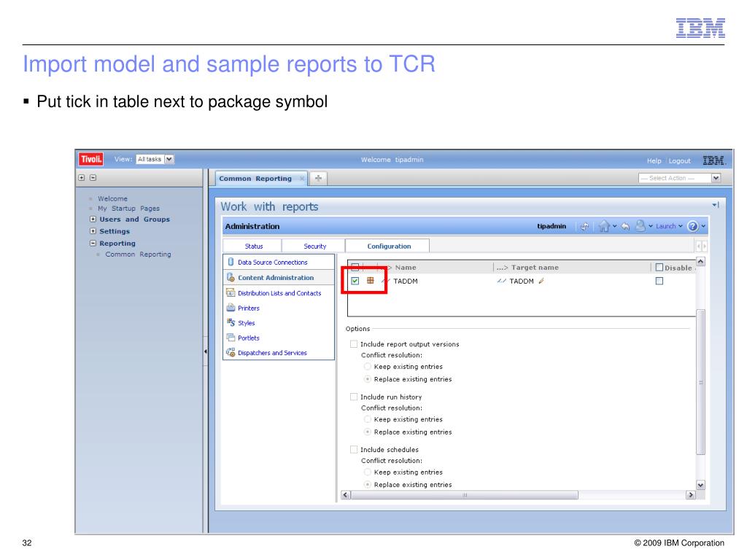Collapse Reporting tree node

(x=93, y=243)
